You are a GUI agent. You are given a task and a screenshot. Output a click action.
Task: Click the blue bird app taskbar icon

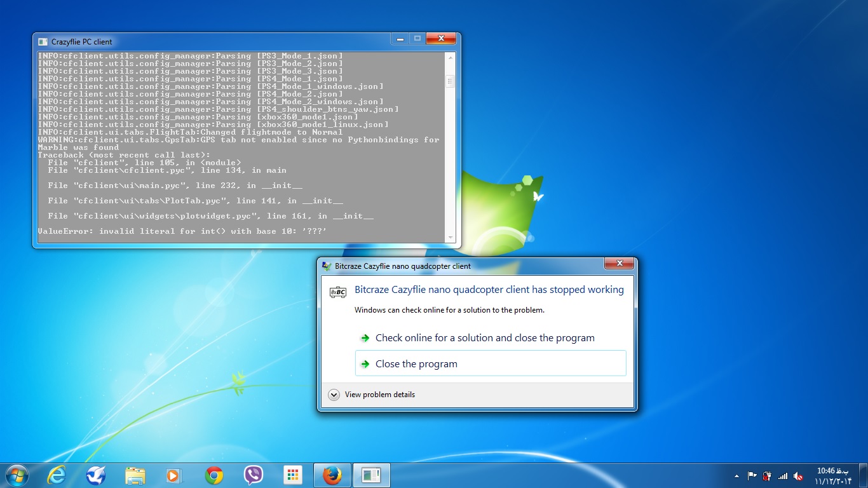96,475
